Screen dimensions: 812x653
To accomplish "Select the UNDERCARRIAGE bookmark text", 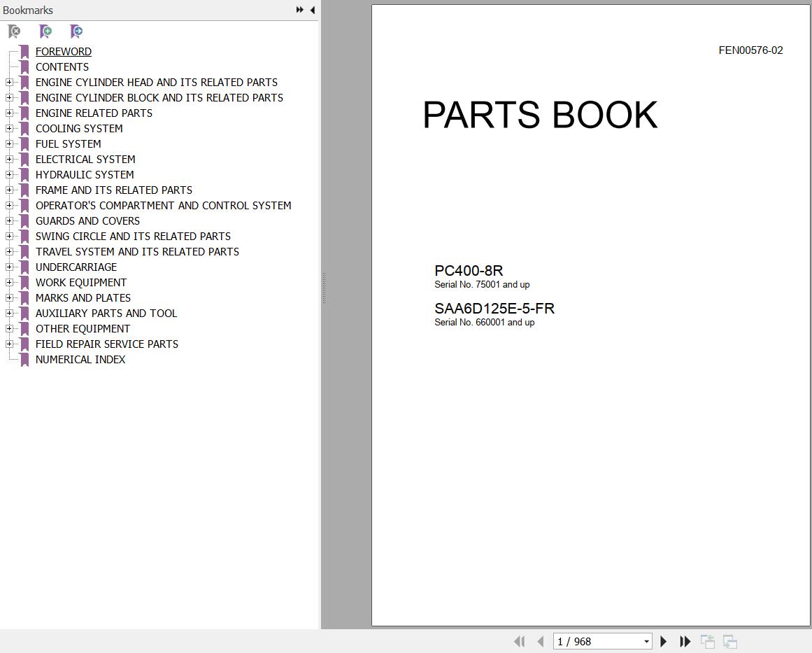I will [76, 267].
